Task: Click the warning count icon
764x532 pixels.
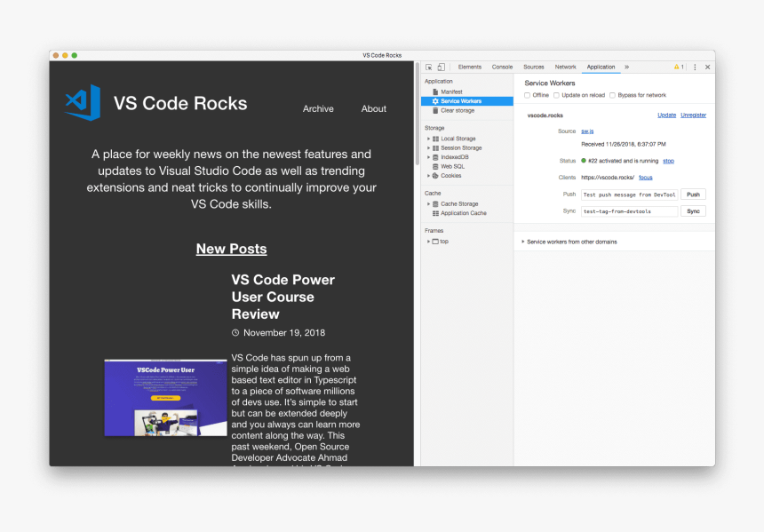Action: (x=678, y=67)
